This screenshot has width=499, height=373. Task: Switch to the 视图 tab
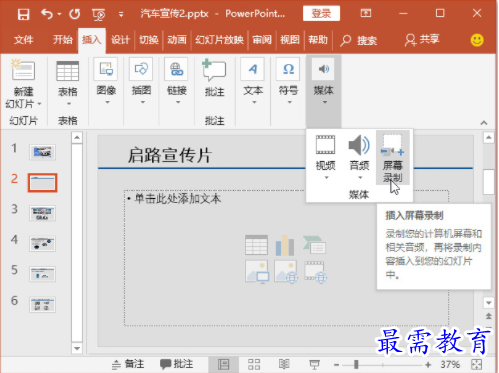tap(290, 40)
